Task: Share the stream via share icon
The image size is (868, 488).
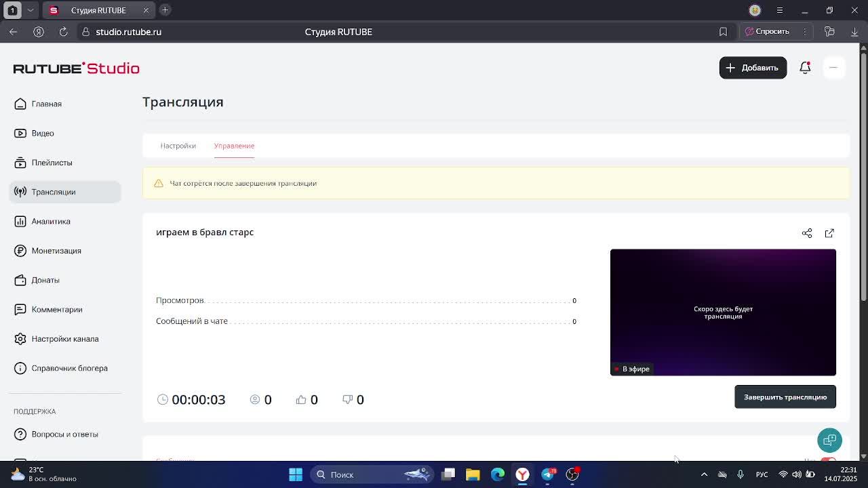Action: (x=807, y=233)
